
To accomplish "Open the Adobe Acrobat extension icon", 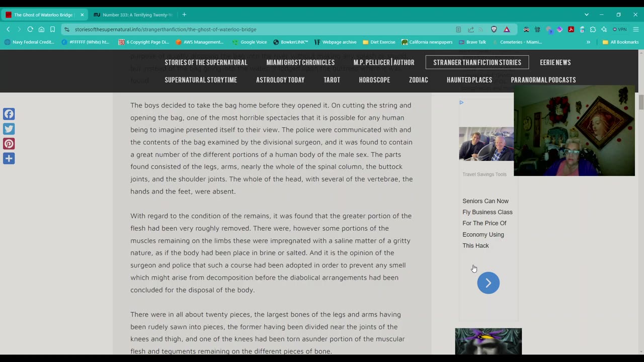I will tap(571, 29).
